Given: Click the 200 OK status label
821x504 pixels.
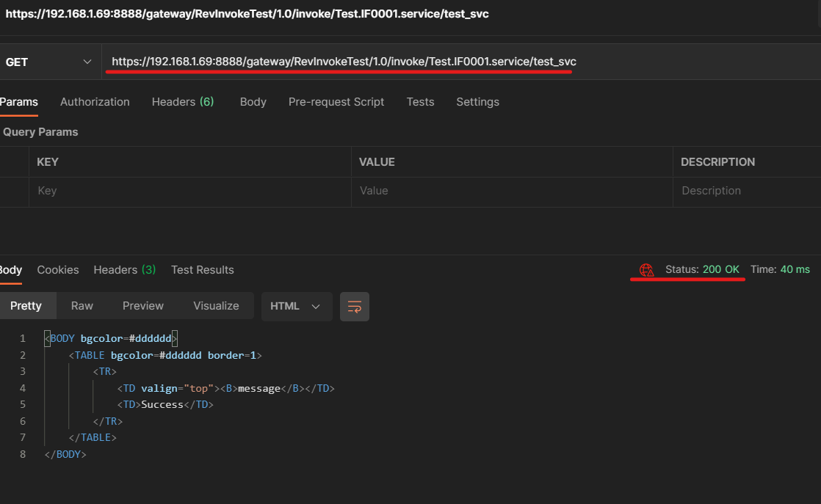Looking at the screenshot, I should coord(720,269).
